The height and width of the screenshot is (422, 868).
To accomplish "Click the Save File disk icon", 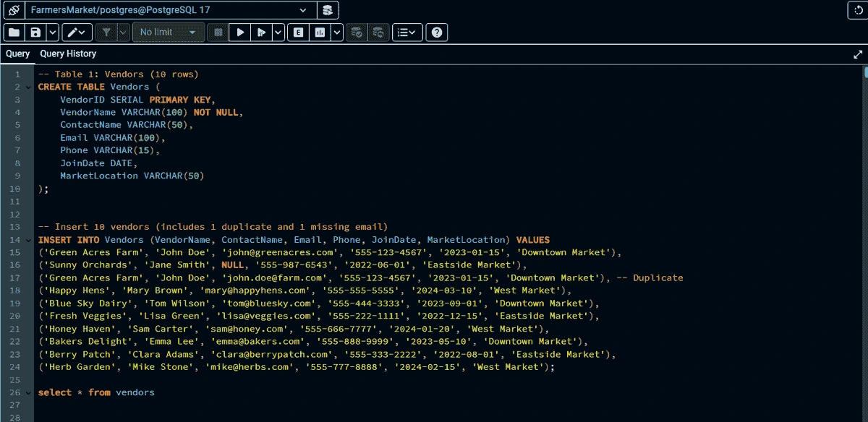I will click(35, 33).
